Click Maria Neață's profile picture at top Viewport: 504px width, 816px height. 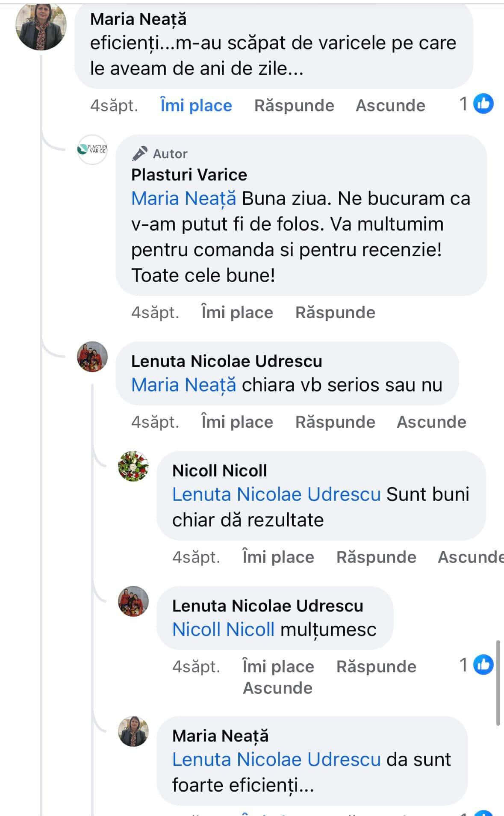coord(41,26)
